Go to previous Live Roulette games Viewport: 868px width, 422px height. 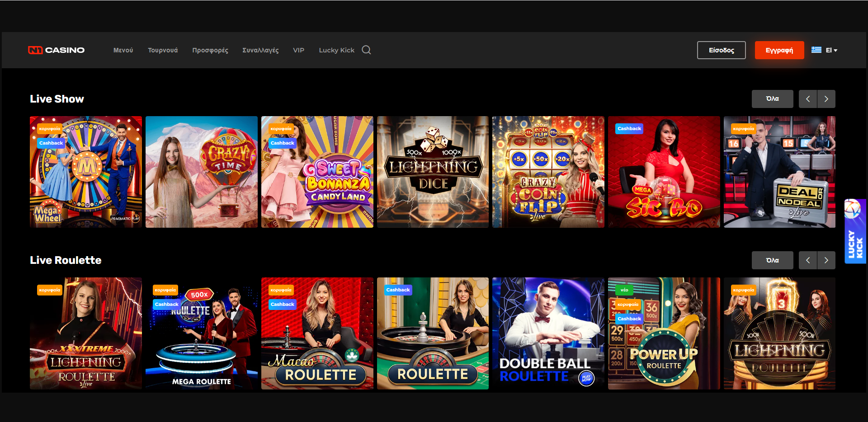[x=807, y=260]
